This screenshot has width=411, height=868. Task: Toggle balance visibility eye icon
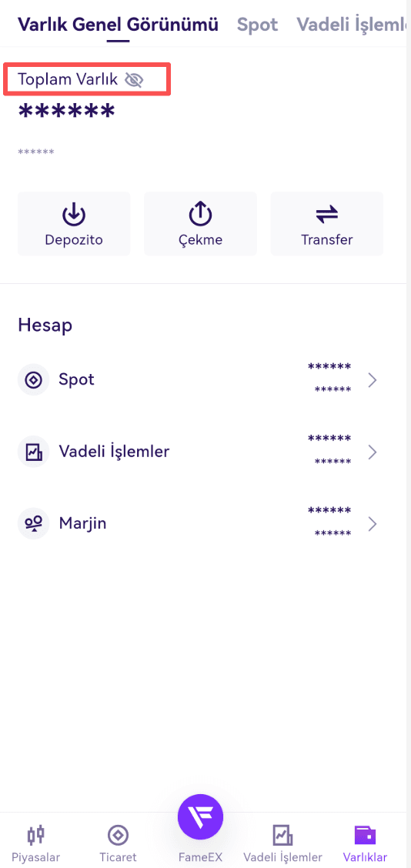pos(134,80)
